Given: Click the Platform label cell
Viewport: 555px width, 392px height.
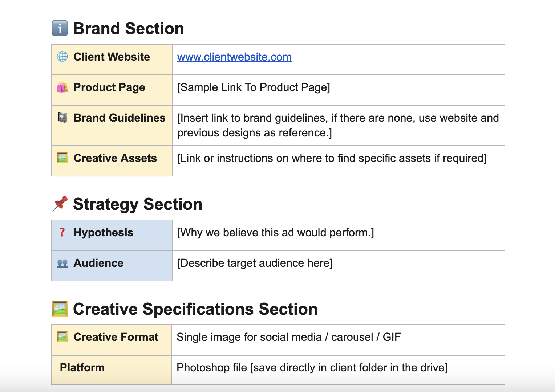Looking at the screenshot, I should [x=82, y=368].
